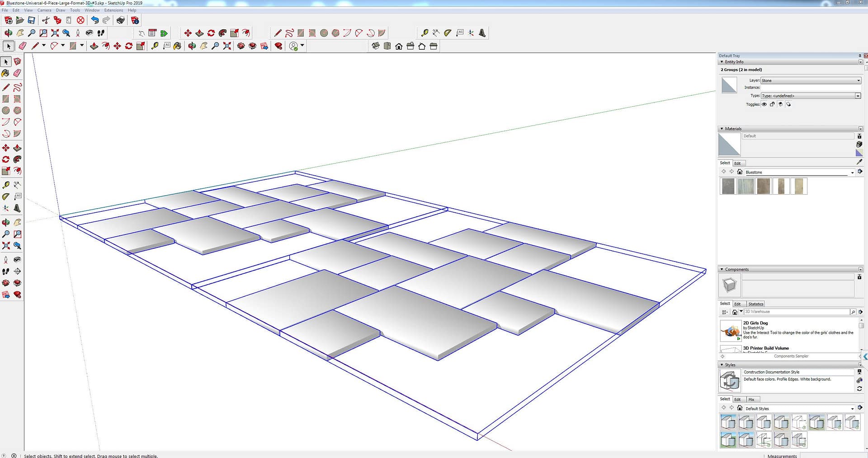The image size is (868, 458).
Task: Toggle cast shadows in Entity Info
Action: 788,104
